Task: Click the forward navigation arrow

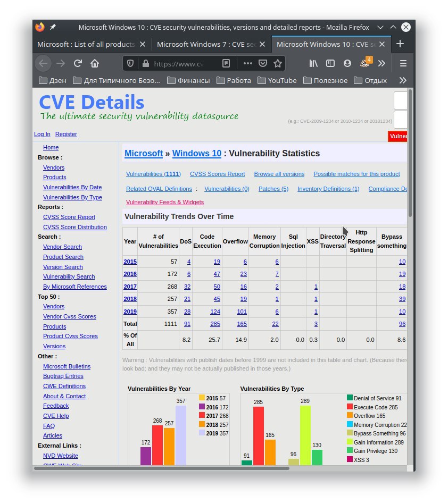Action: 61,63
